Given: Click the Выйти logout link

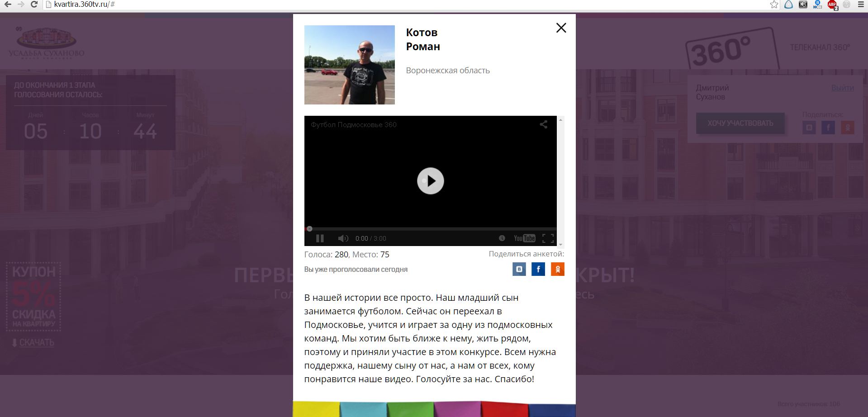Looking at the screenshot, I should click(842, 88).
